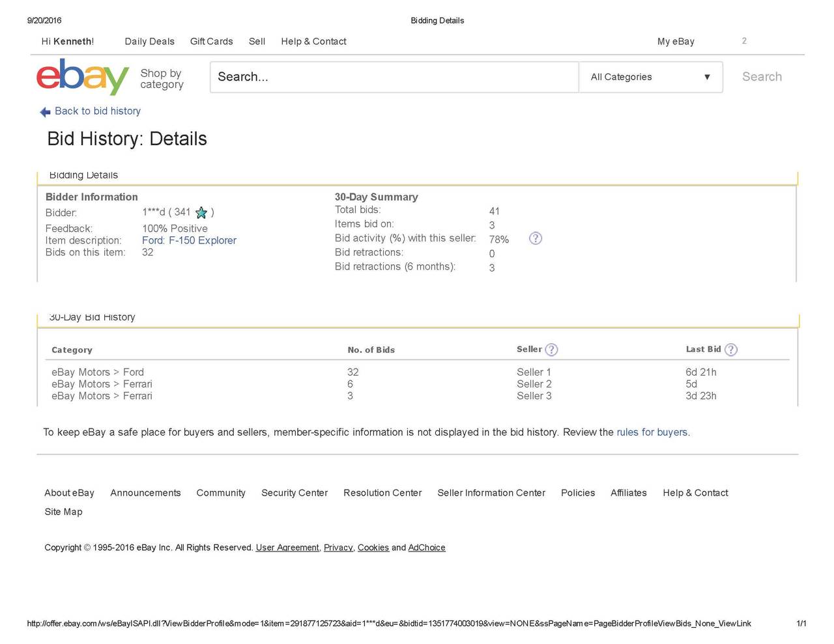Open the My eBay menu

point(676,41)
